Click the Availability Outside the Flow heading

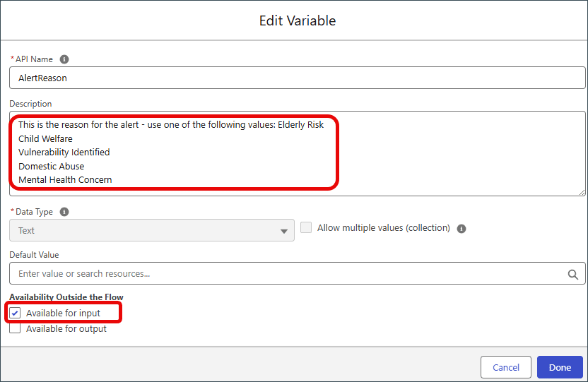[66, 297]
